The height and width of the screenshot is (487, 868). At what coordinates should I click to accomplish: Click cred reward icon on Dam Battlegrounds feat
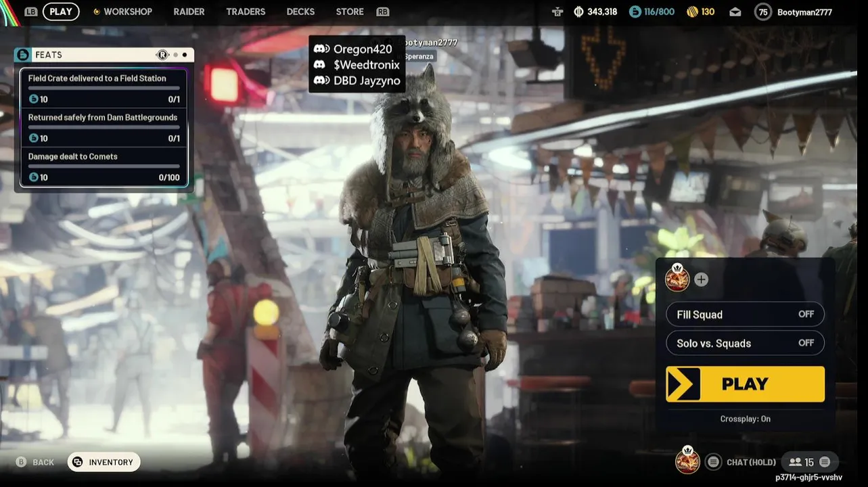pos(33,139)
